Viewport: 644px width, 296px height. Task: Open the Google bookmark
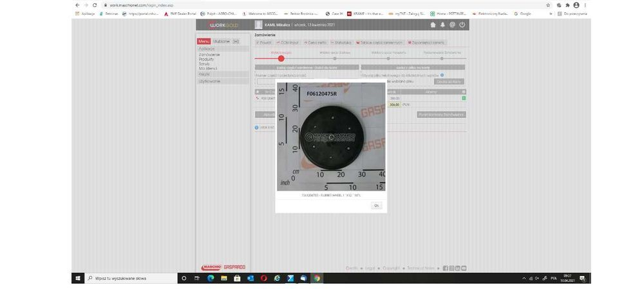point(522,14)
